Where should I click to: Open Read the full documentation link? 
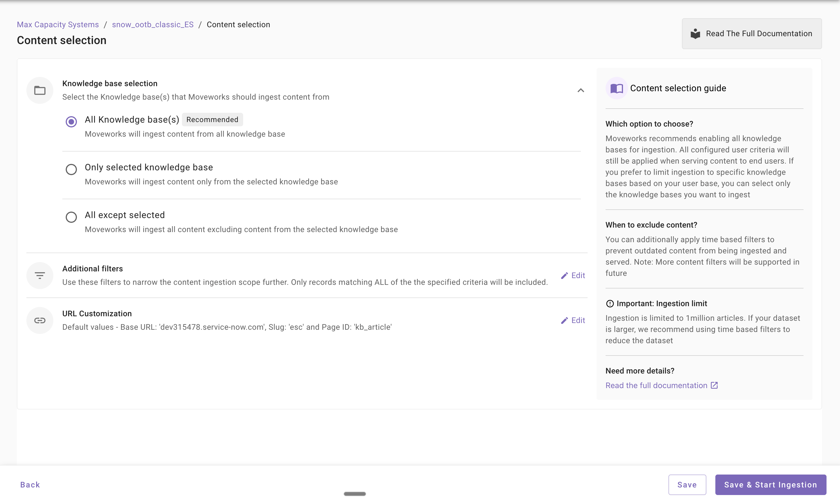[x=661, y=385]
